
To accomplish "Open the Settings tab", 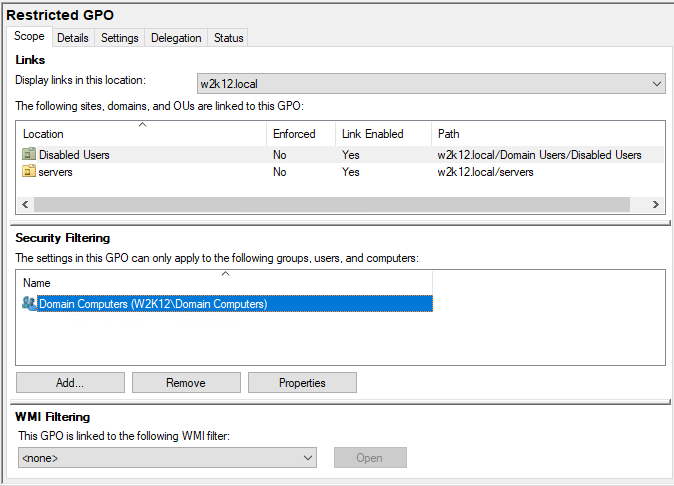I will 119,38.
